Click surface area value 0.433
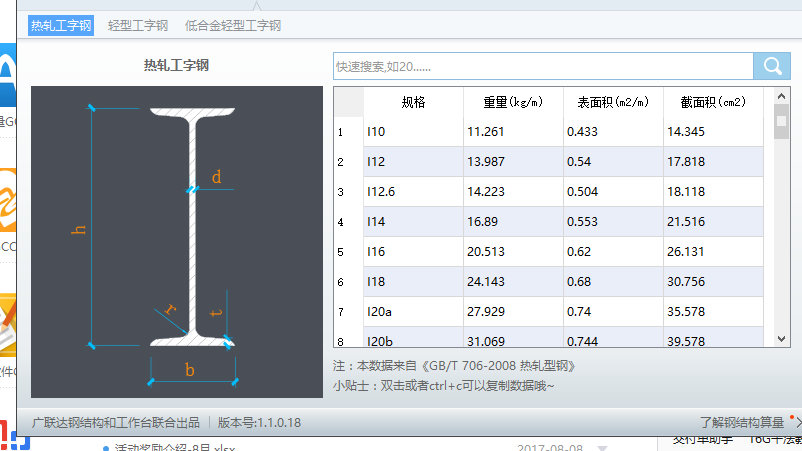The width and height of the screenshot is (802, 451). tap(613, 132)
